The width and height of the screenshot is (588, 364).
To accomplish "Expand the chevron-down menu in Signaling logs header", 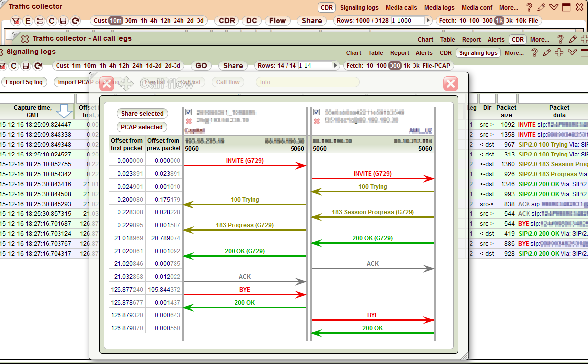I will [572, 53].
